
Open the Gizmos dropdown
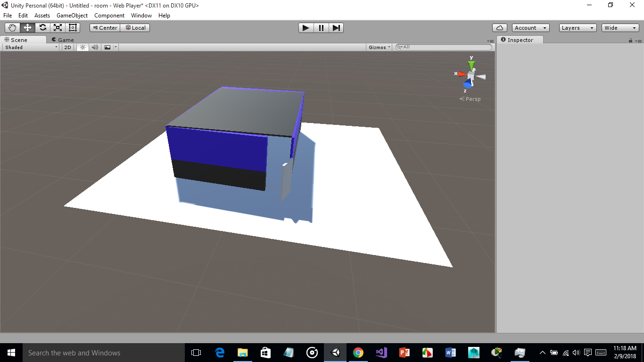tap(379, 47)
